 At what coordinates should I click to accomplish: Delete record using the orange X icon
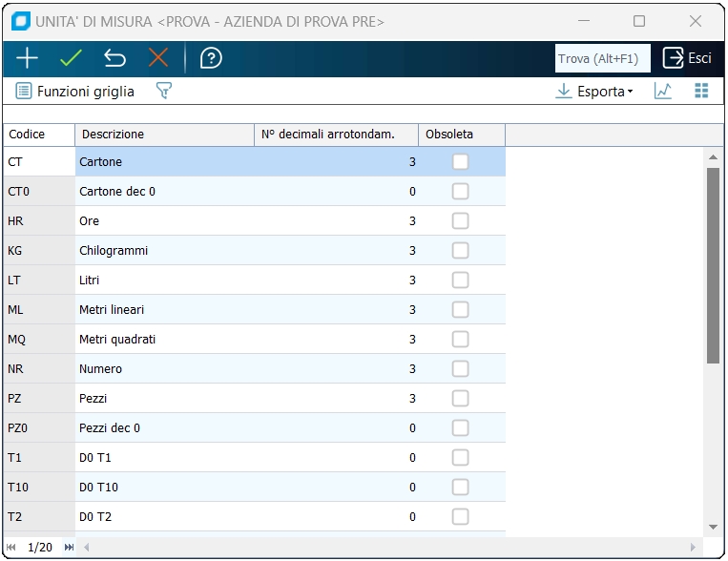pos(157,58)
